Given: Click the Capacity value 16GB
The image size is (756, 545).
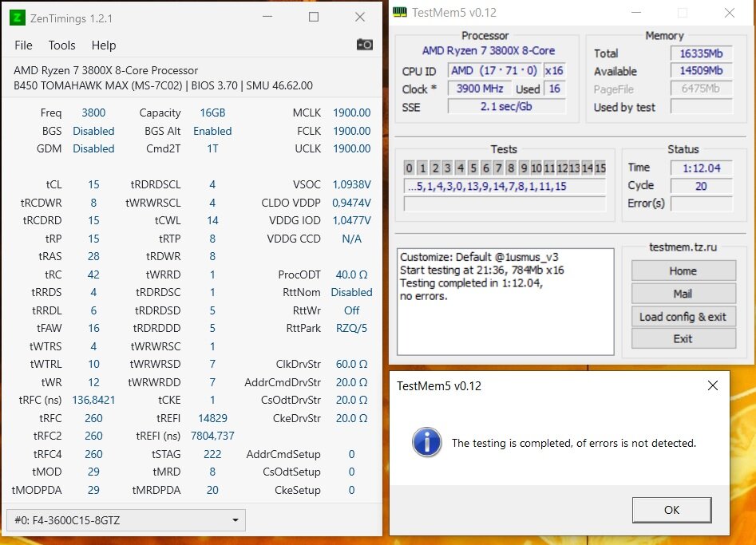Looking at the screenshot, I should click(x=212, y=113).
